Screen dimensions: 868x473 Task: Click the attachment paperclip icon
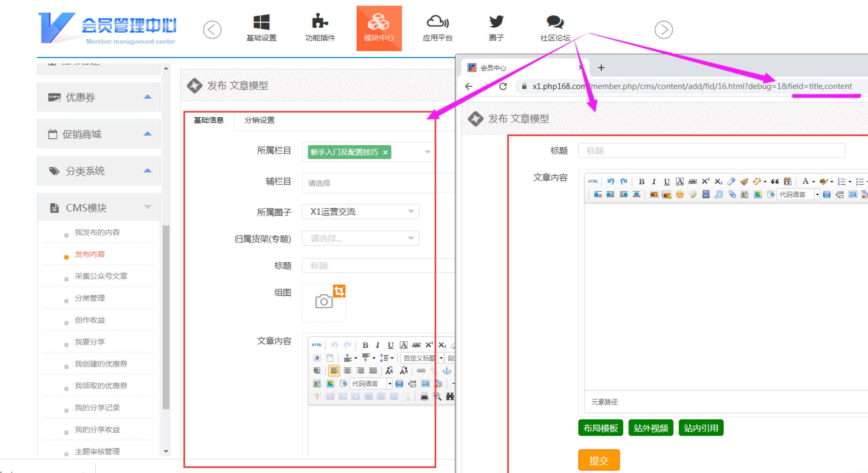click(732, 194)
